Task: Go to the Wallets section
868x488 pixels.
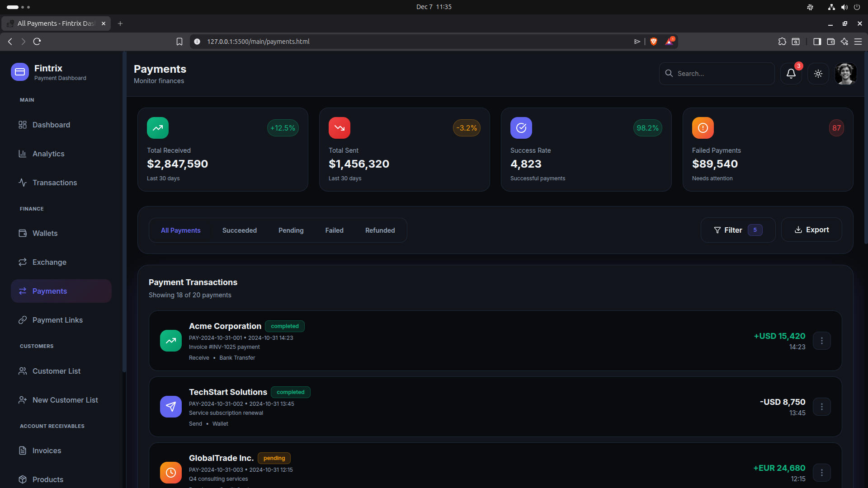Action: point(45,233)
